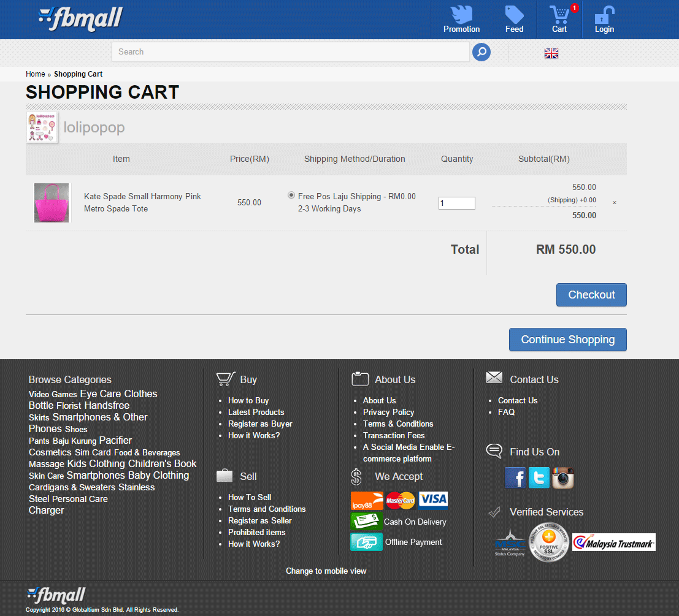Image resolution: width=679 pixels, height=616 pixels.
Task: Switch language via UK flag icon
Action: click(x=551, y=53)
